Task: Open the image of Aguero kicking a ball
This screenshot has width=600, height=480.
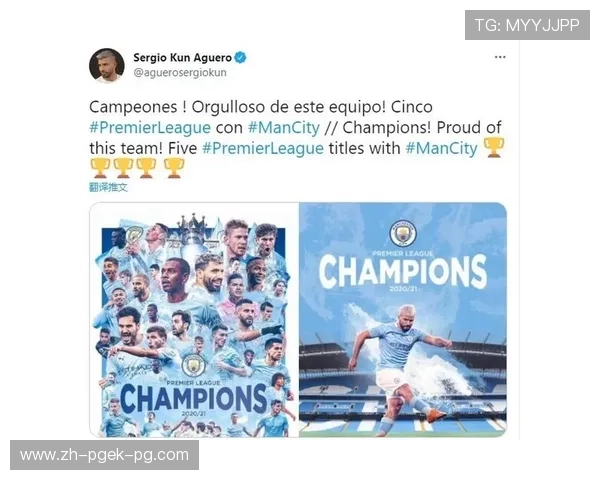Action: tap(403, 320)
